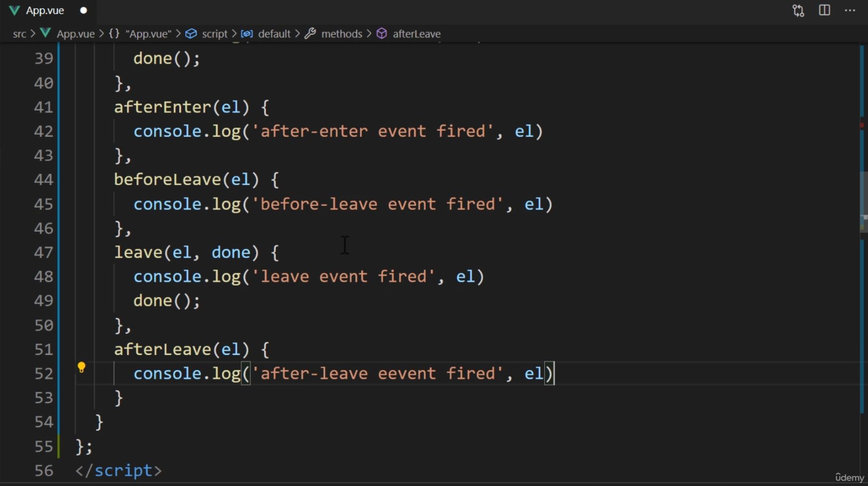Viewport: 868px width, 486px height.
Task: Click line number 56 in gutter
Action: [44, 470]
